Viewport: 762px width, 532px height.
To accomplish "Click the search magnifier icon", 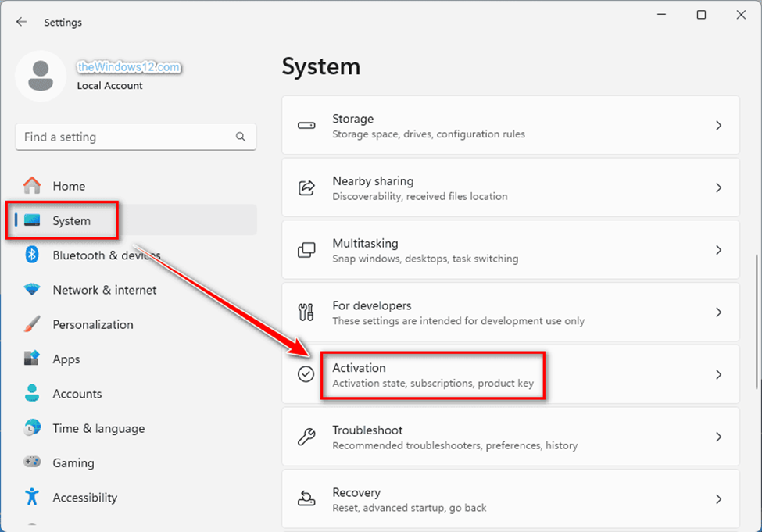I will pos(241,137).
